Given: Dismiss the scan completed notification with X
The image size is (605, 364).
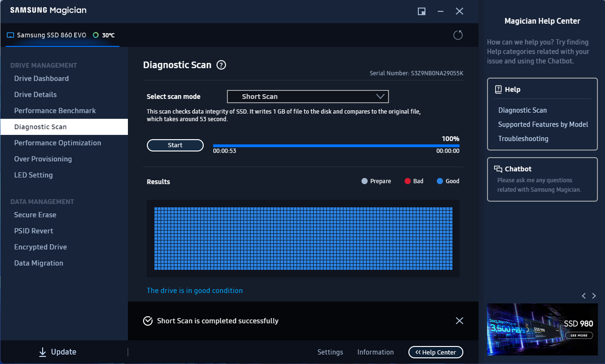Looking at the screenshot, I should [x=459, y=321].
